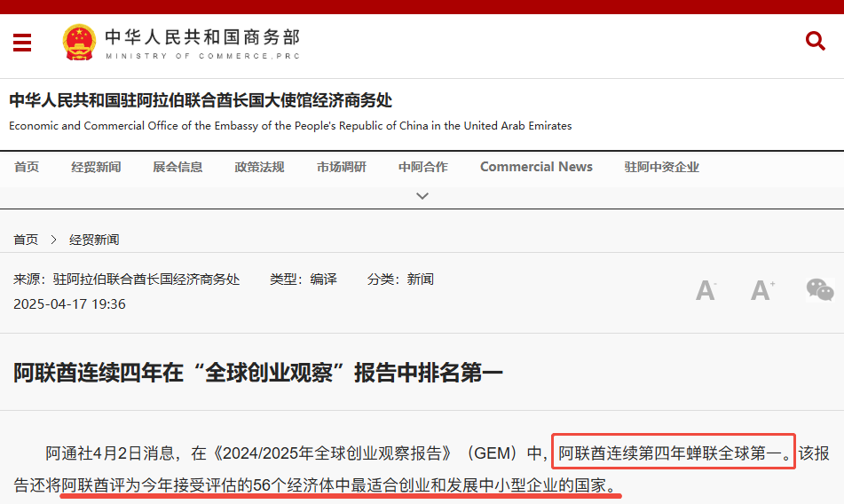Viewport: 844px width, 504px height.
Task: Click 首页 in the breadcrumb
Action: pyautogui.click(x=26, y=240)
